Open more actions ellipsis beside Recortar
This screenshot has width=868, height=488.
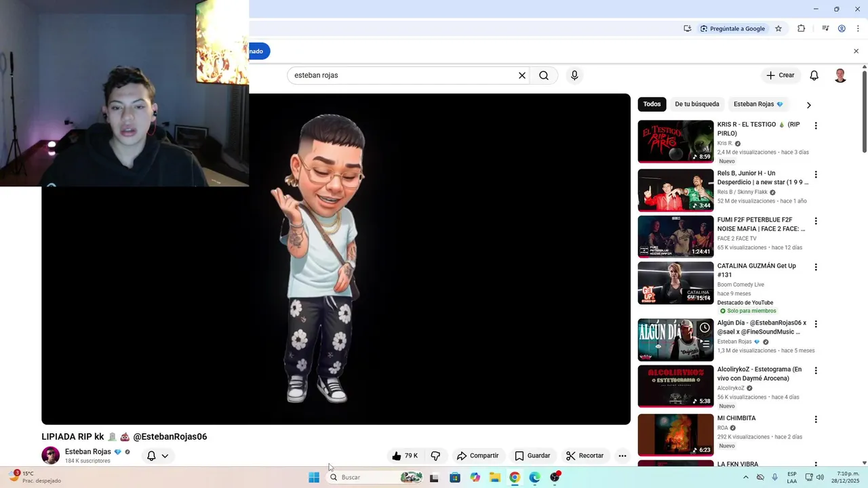point(623,455)
